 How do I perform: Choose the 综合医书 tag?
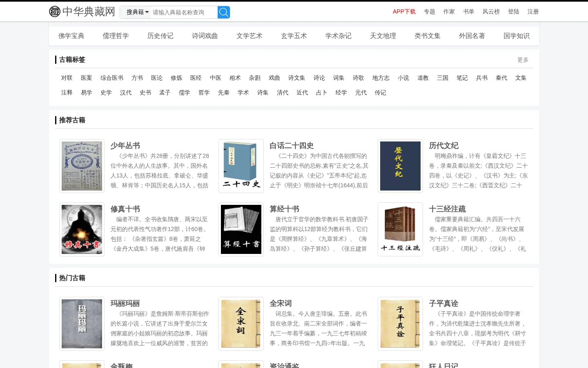coord(112,78)
